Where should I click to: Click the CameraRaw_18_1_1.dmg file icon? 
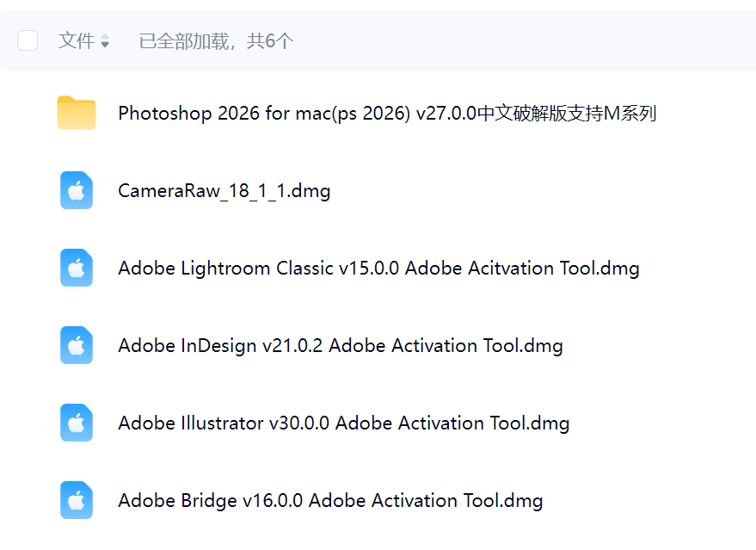click(77, 191)
